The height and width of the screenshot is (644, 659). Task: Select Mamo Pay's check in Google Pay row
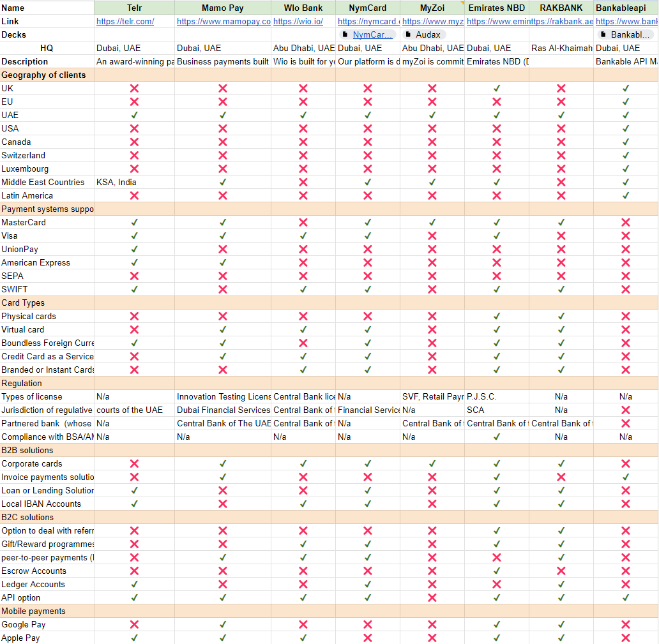(223, 624)
